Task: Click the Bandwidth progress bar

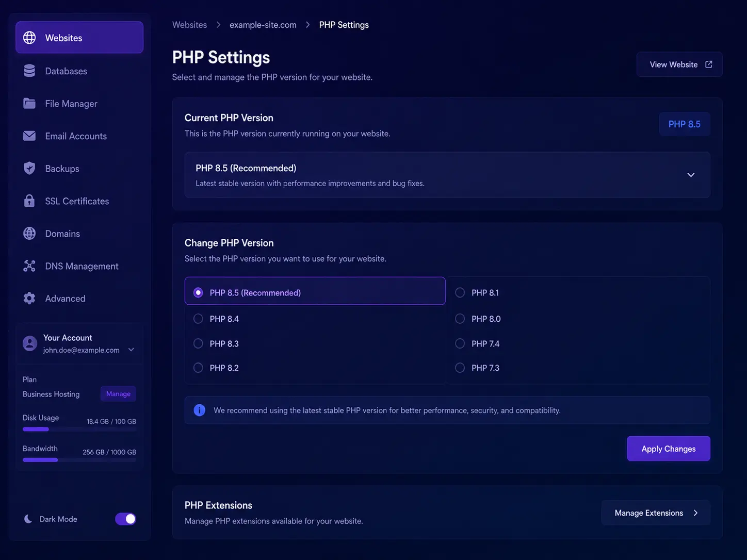Action: (x=79, y=459)
